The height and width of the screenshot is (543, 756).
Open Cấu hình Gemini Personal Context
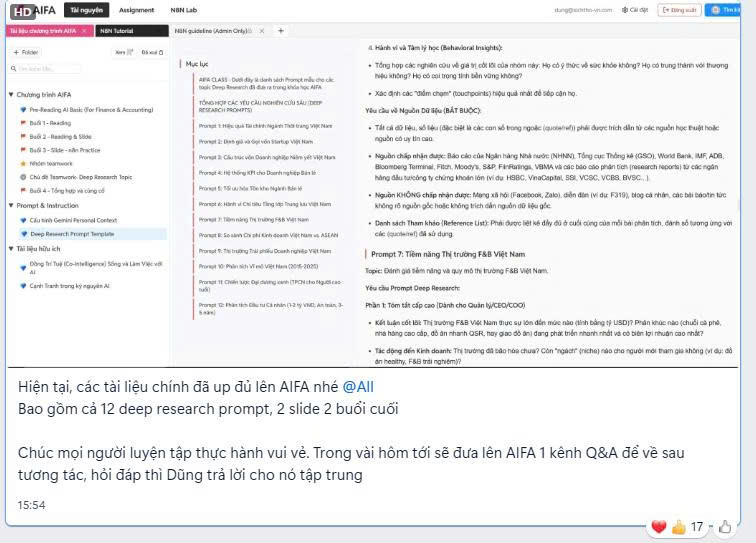(x=73, y=220)
